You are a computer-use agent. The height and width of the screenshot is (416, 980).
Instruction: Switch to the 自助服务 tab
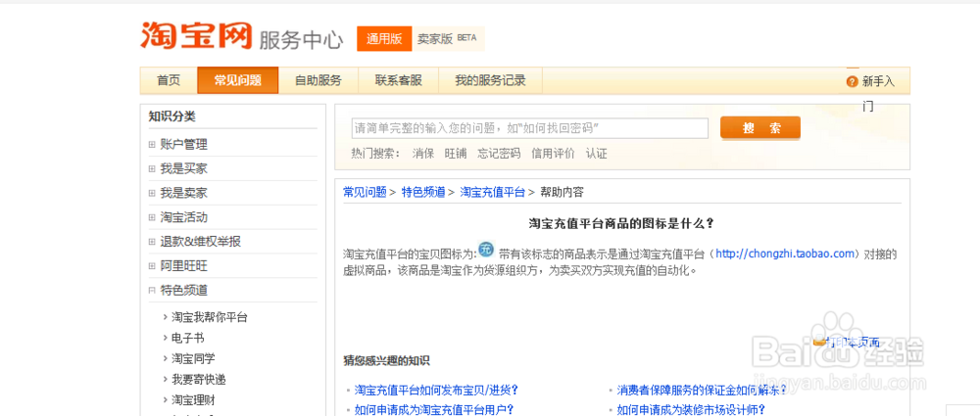click(x=318, y=80)
